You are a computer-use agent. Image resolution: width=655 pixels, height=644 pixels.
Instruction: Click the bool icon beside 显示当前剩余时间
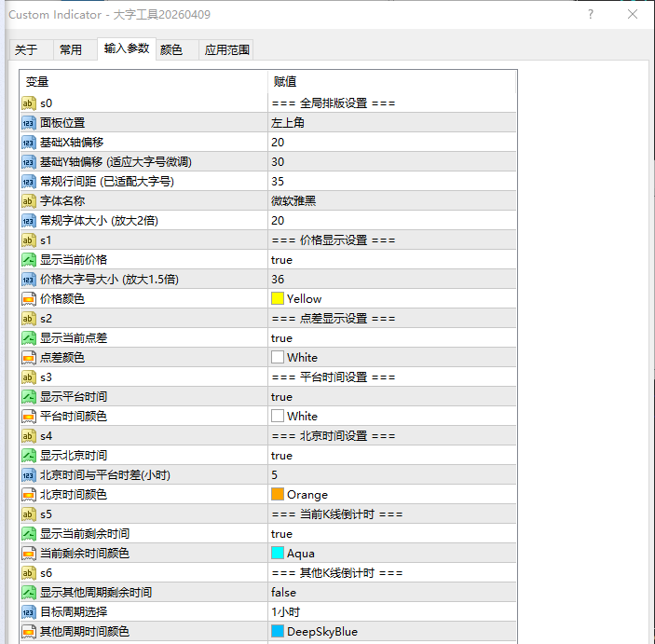click(x=28, y=534)
